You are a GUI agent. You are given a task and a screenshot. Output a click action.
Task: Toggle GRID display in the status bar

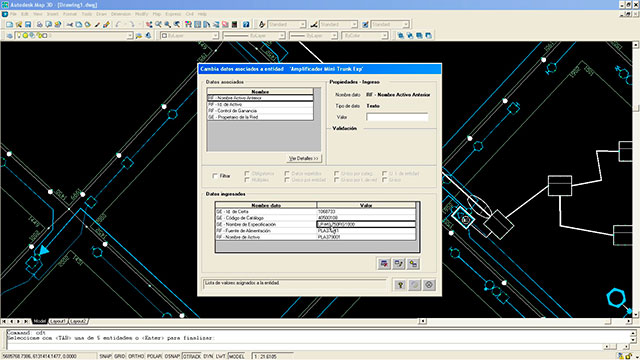pyautogui.click(x=120, y=356)
